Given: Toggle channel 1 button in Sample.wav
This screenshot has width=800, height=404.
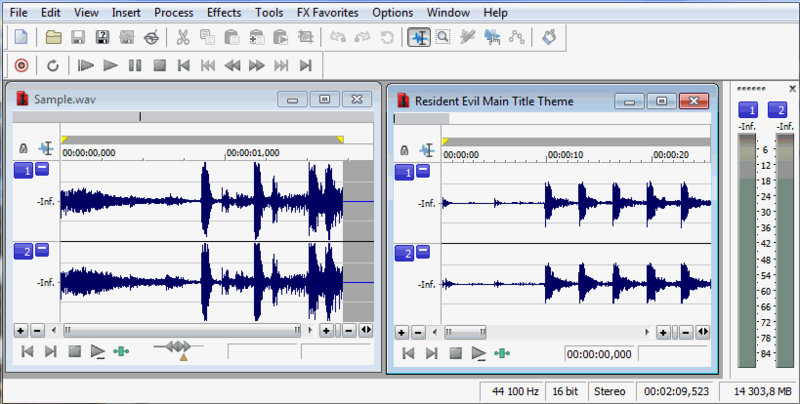Looking at the screenshot, I should 22,171.
